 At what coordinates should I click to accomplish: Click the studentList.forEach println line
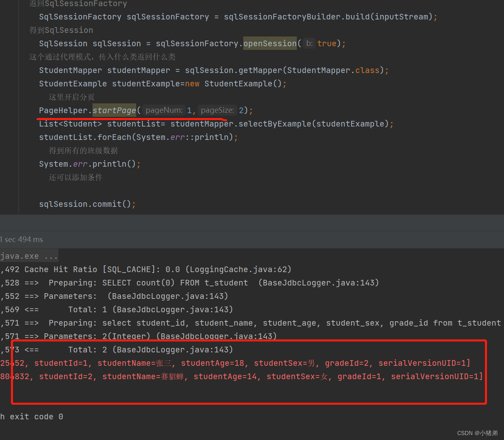point(138,137)
